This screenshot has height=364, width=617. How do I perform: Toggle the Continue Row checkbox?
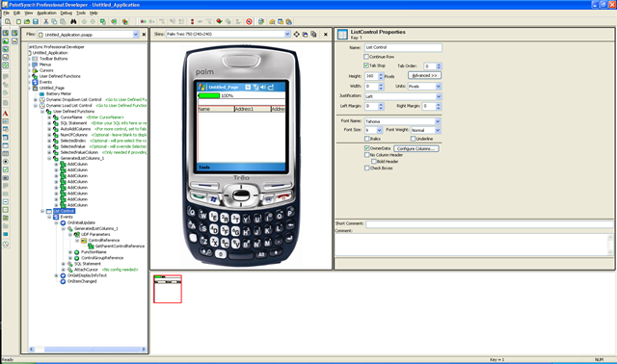tap(366, 57)
